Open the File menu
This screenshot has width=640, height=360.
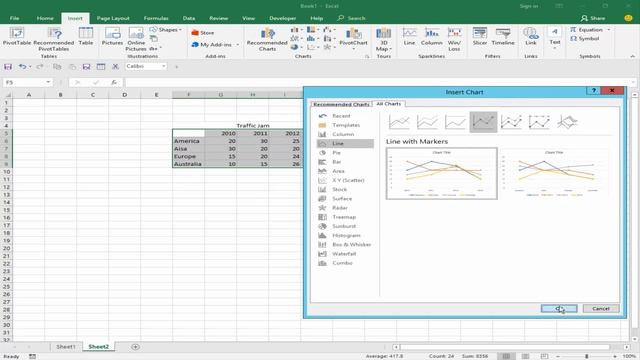14,18
